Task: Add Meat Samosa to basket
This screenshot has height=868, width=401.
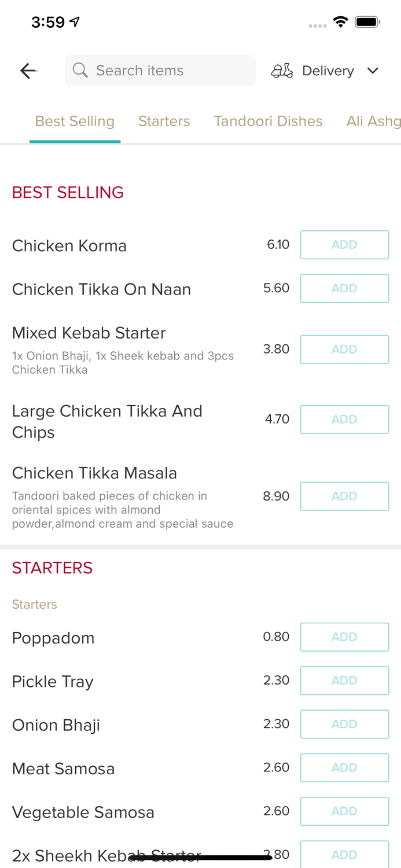Action: tap(344, 768)
